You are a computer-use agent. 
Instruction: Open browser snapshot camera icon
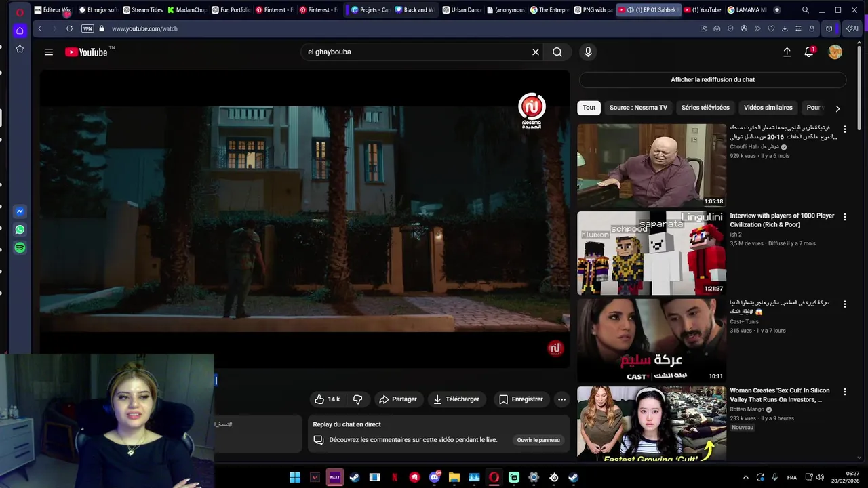717,28
